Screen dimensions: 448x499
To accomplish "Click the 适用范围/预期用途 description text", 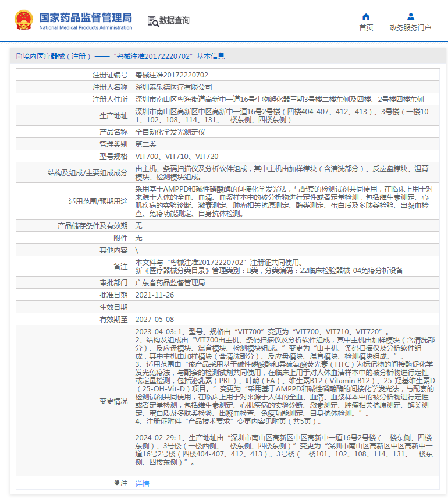I will (284, 201).
